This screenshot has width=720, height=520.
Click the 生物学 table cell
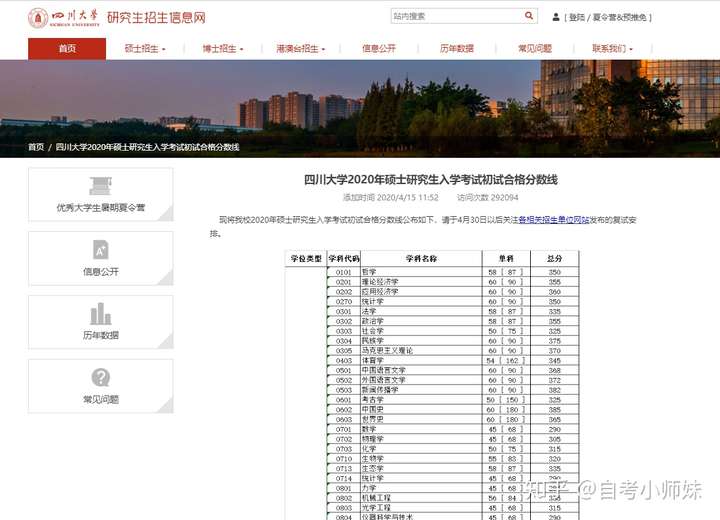421,458
